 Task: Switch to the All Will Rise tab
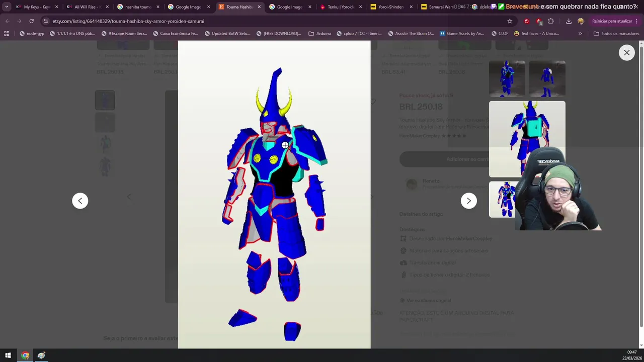87,7
